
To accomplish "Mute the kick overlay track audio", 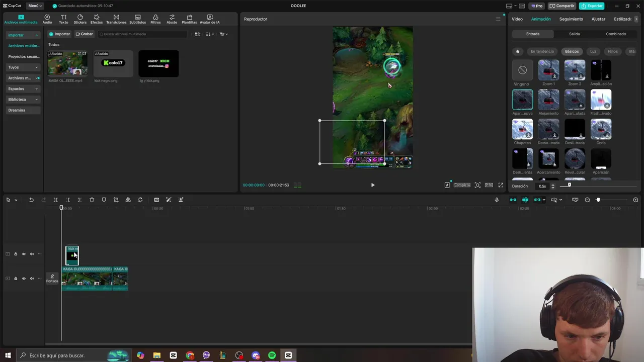I will pos(32,254).
